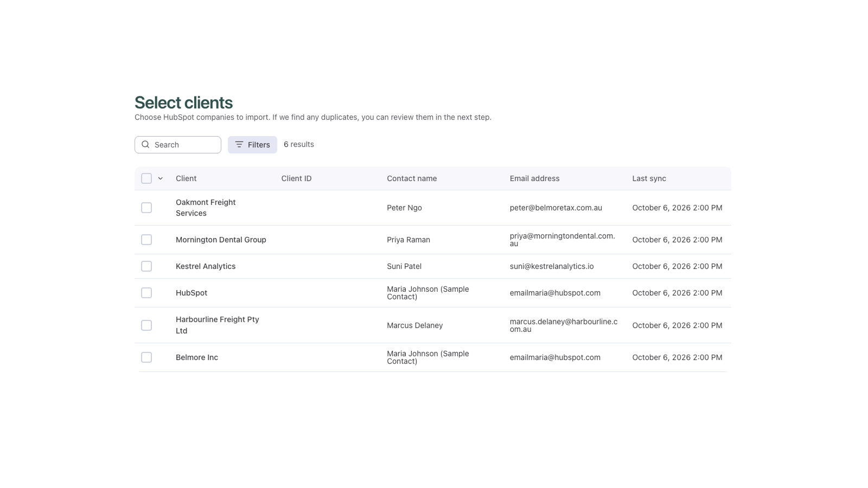The height and width of the screenshot is (488, 868).
Task: Select the Harbourline Freight Pty Ltd checkbox
Action: point(146,325)
